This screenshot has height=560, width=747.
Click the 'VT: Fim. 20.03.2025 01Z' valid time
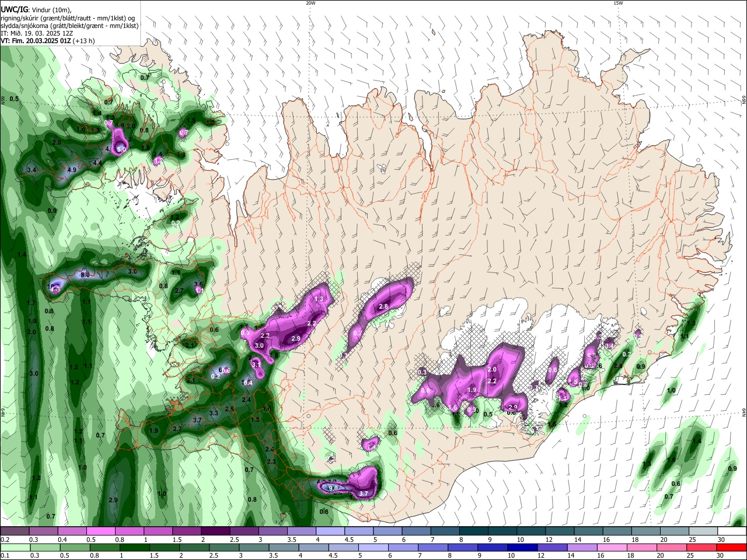[x=36, y=41]
